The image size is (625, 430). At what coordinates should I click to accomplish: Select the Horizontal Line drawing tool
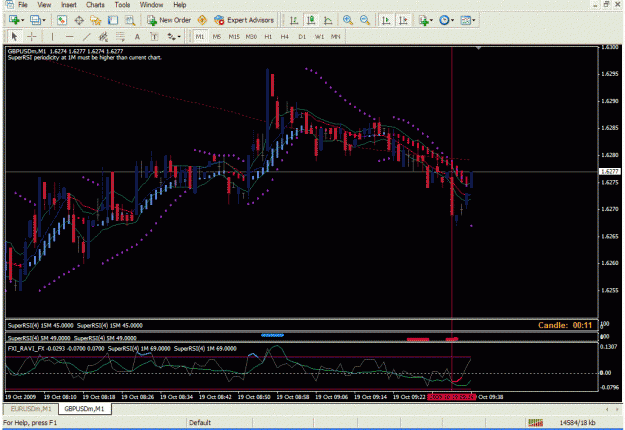69,37
